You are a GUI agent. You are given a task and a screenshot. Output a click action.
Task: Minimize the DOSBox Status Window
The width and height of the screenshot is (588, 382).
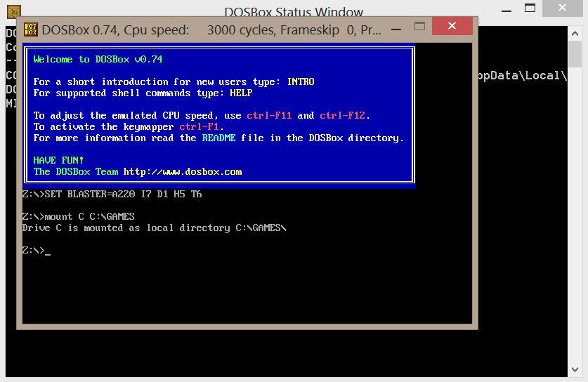coord(507,11)
